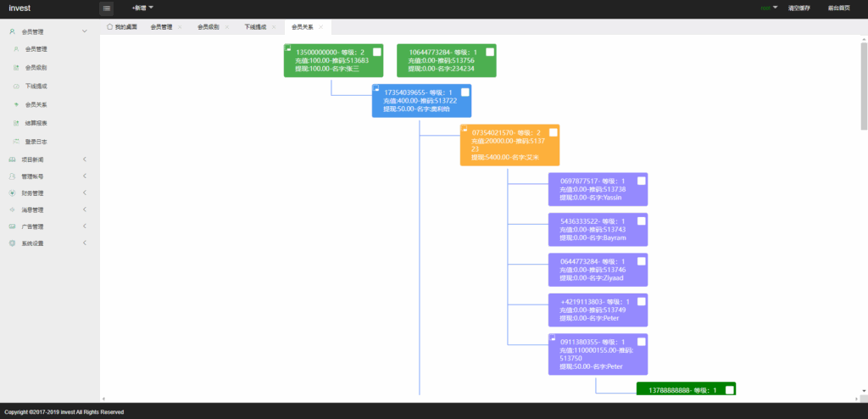Click the expand icon on node 17354039655

point(376,88)
